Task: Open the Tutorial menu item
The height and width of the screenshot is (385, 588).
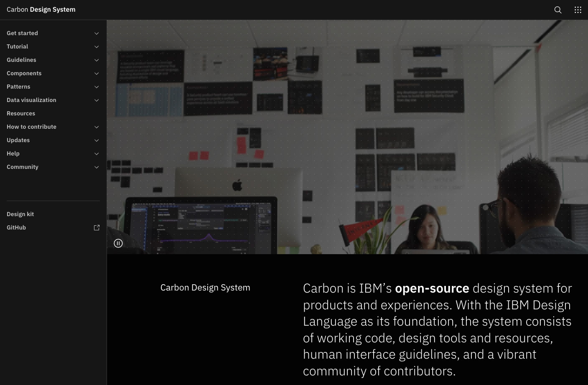Action: [x=53, y=46]
